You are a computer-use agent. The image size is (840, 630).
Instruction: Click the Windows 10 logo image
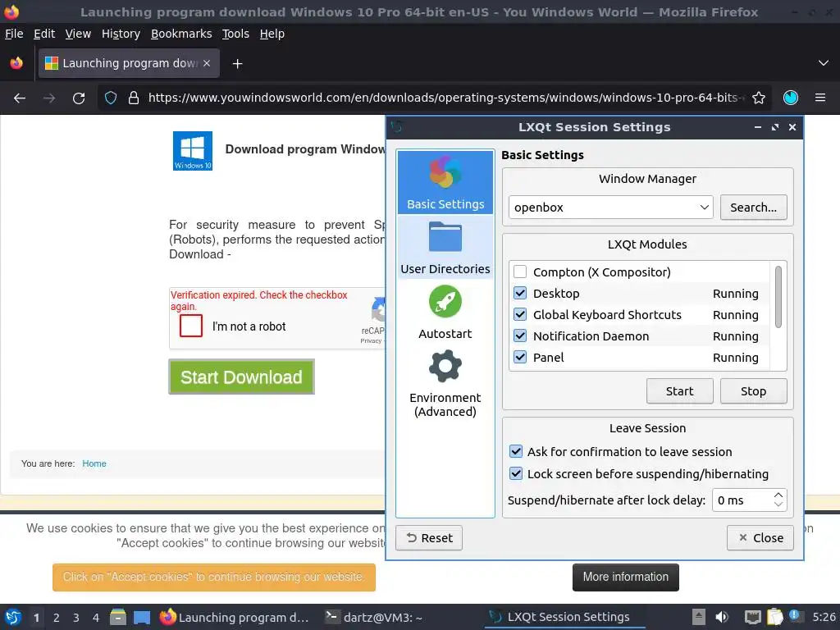[x=193, y=151]
